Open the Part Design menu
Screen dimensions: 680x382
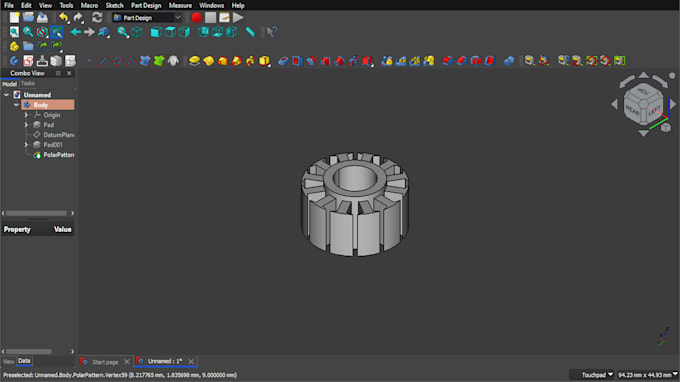[x=146, y=5]
